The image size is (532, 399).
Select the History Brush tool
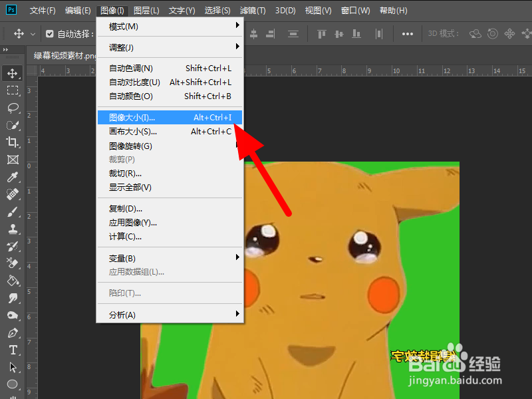click(x=13, y=246)
